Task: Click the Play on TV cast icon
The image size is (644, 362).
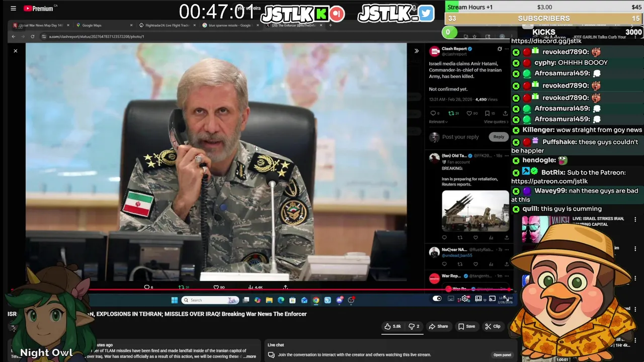Action: tap(492, 299)
